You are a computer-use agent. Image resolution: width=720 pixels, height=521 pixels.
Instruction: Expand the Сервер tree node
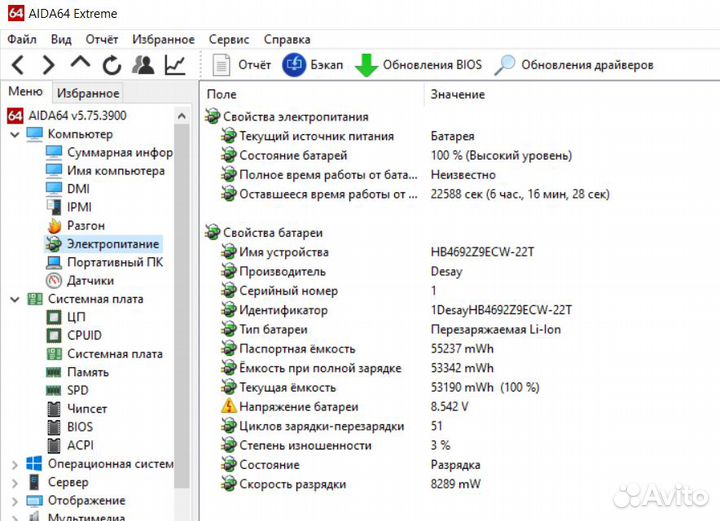[x=15, y=483]
